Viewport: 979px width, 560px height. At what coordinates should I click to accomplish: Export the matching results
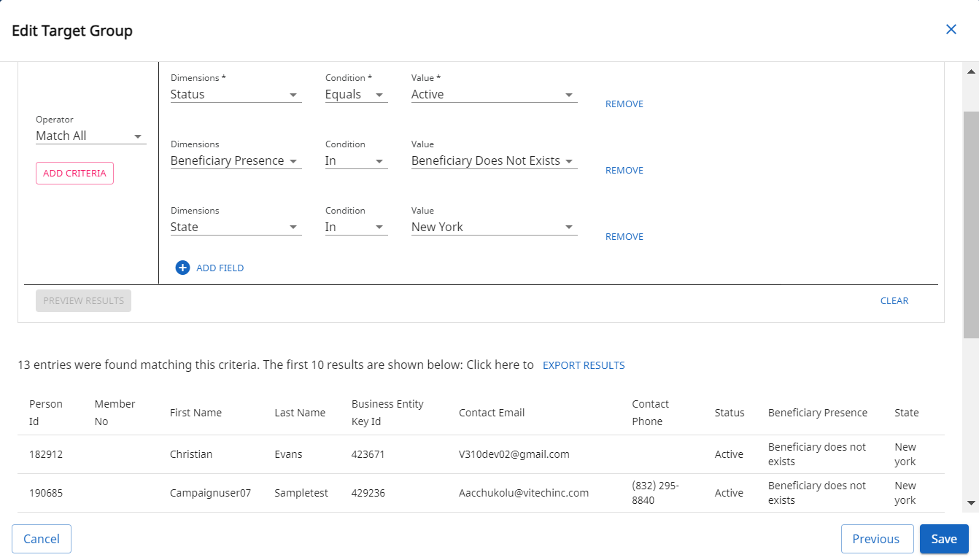coord(584,365)
